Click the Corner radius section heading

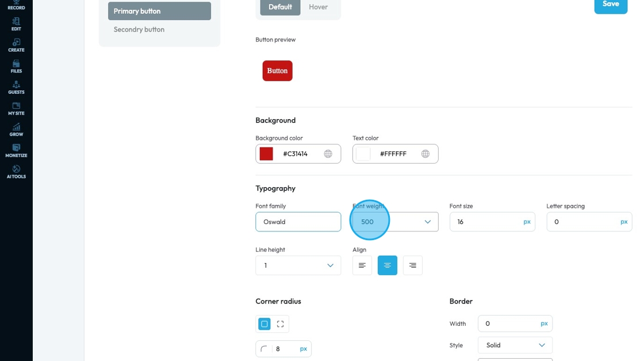tap(278, 301)
